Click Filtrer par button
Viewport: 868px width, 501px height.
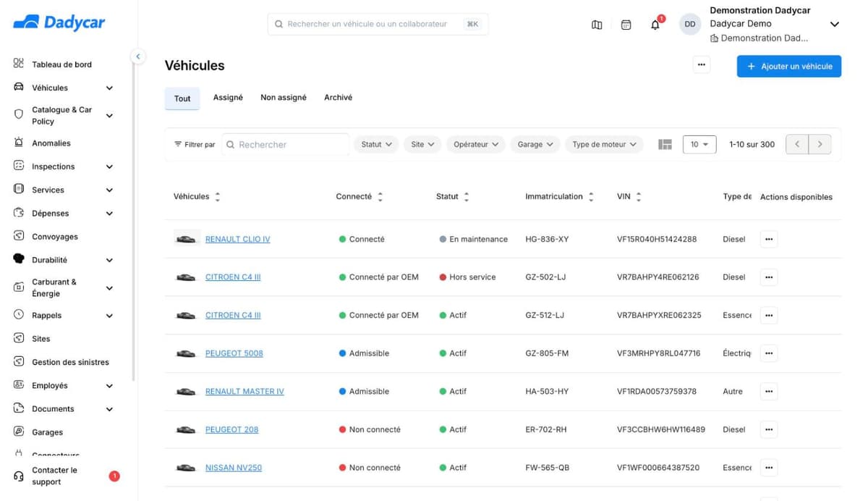[195, 145]
